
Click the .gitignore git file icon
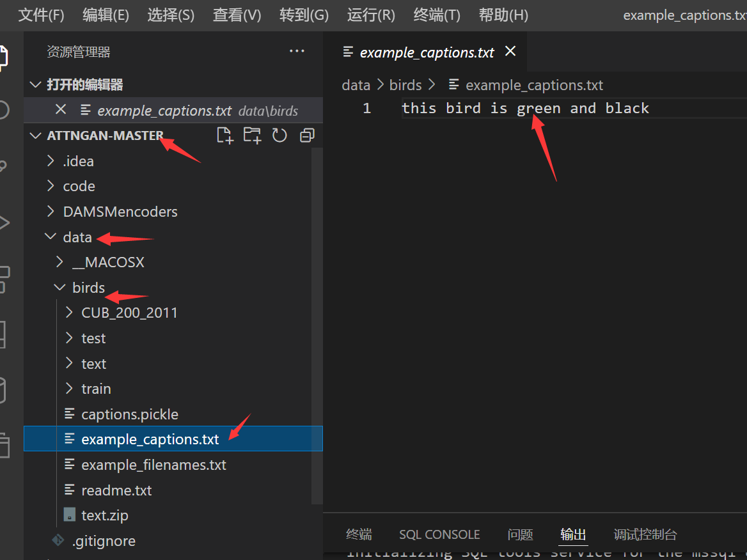coord(58,540)
